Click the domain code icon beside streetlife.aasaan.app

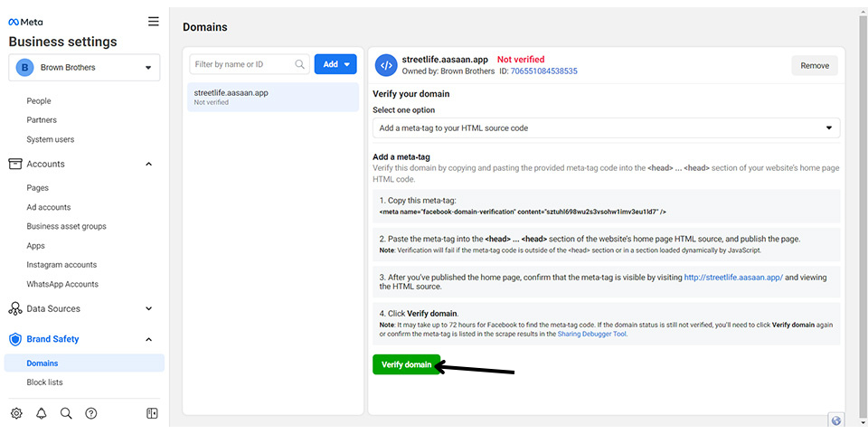[x=386, y=65]
